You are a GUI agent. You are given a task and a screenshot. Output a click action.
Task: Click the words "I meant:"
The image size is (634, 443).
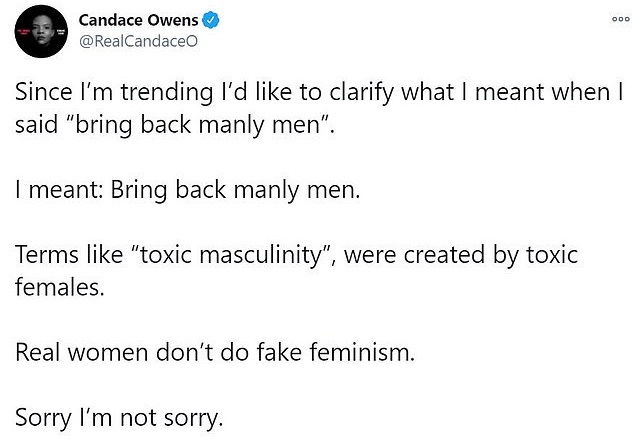click(54, 190)
